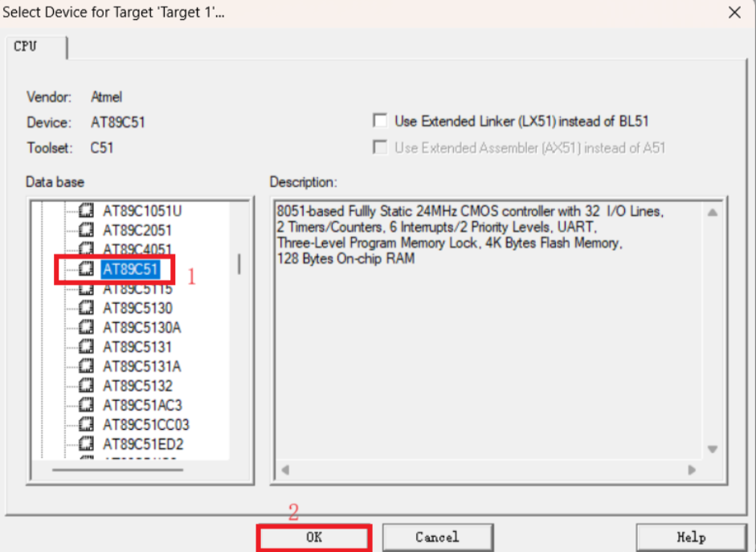This screenshot has height=552, width=756.
Task: Click description scroll up arrow
Action: (x=713, y=212)
